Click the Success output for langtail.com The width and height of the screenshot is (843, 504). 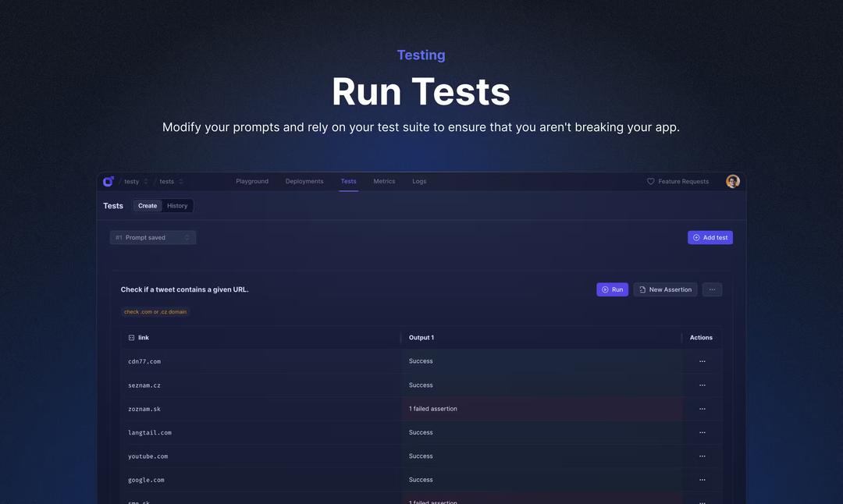pos(542,432)
